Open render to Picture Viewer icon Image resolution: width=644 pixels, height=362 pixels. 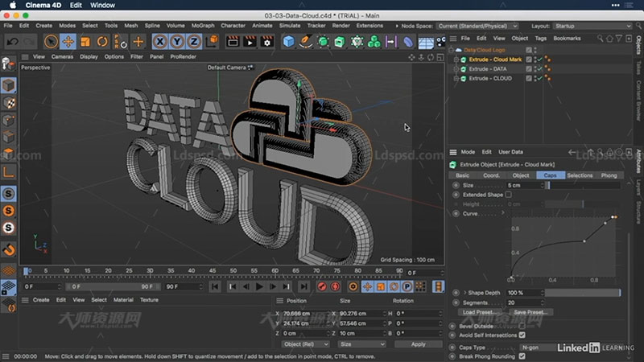[250, 42]
